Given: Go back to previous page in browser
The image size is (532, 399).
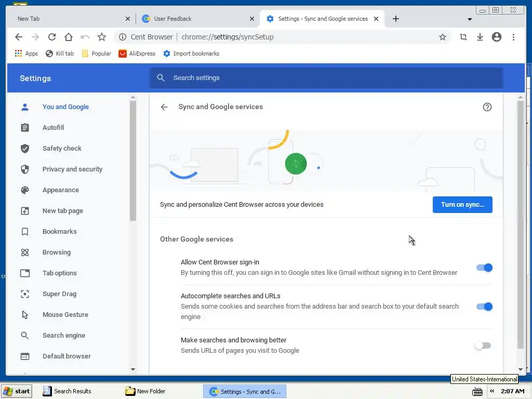Looking at the screenshot, I should click(19, 37).
